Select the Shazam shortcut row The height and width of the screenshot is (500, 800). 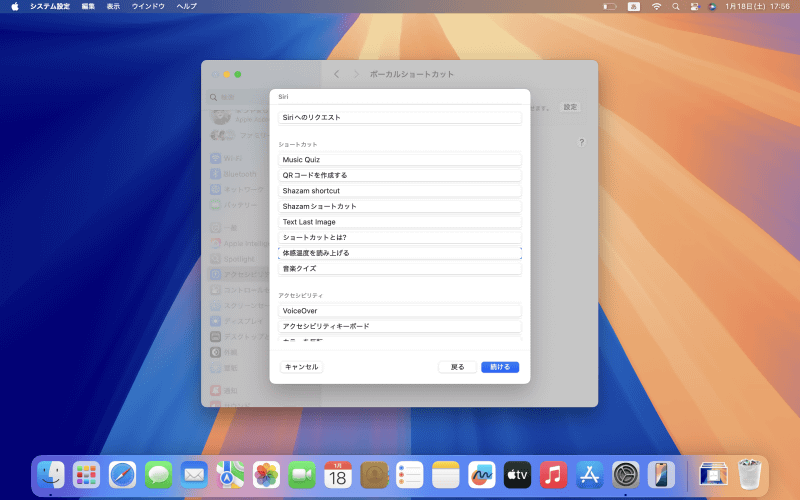(x=399, y=191)
